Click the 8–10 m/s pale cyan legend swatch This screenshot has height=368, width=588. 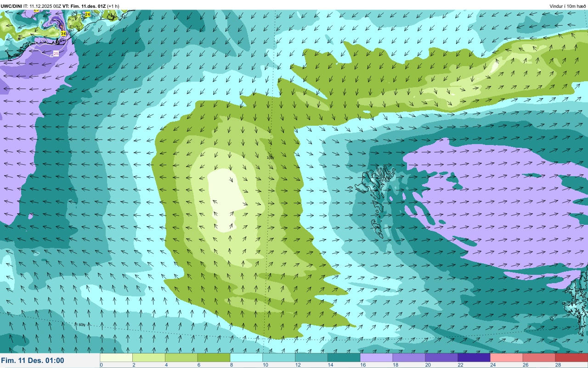coord(247,357)
